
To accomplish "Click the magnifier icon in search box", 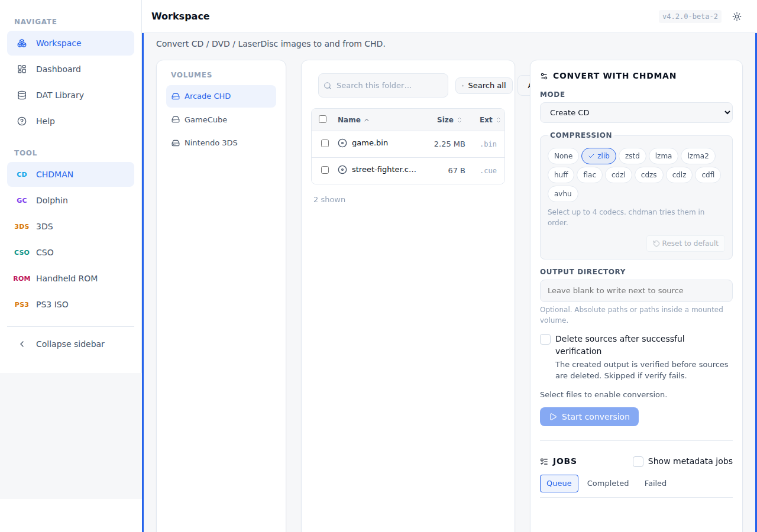I will pos(328,86).
